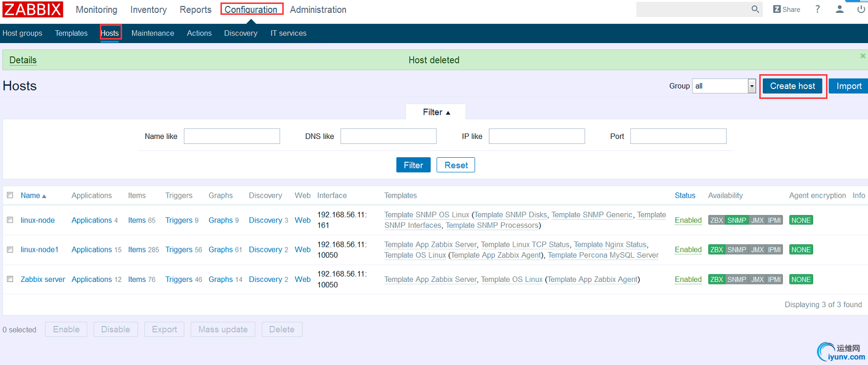Click the Enable button for selected hosts
Viewport: 868px width, 365px height.
point(66,329)
